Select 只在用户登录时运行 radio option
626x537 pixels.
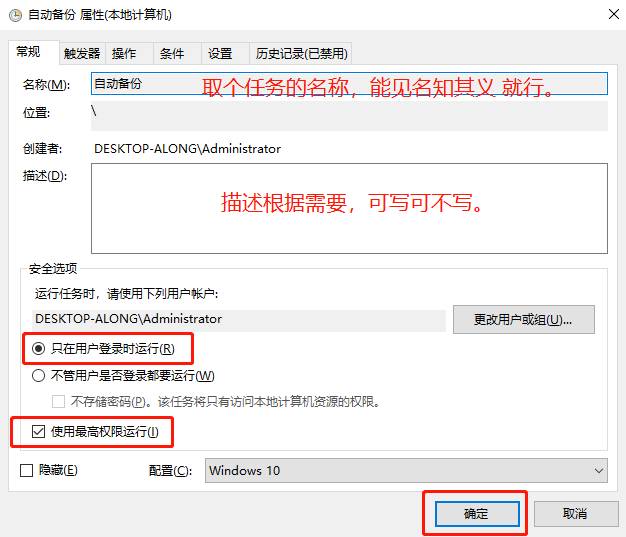click(x=103, y=349)
